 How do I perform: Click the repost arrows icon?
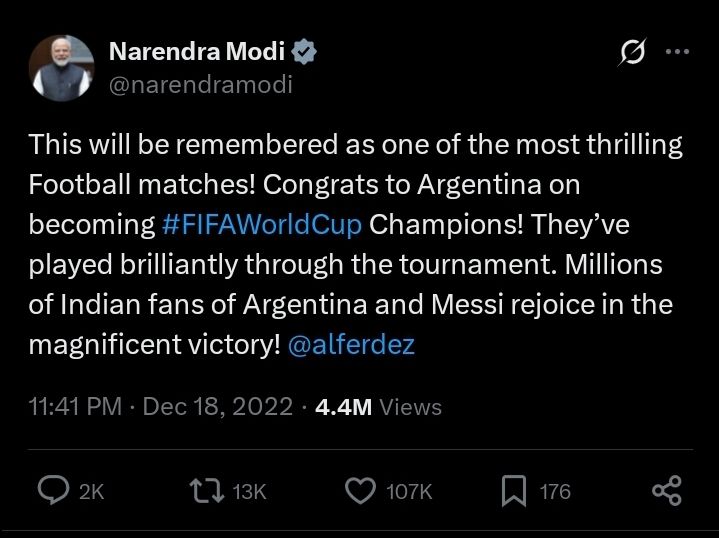pos(205,490)
